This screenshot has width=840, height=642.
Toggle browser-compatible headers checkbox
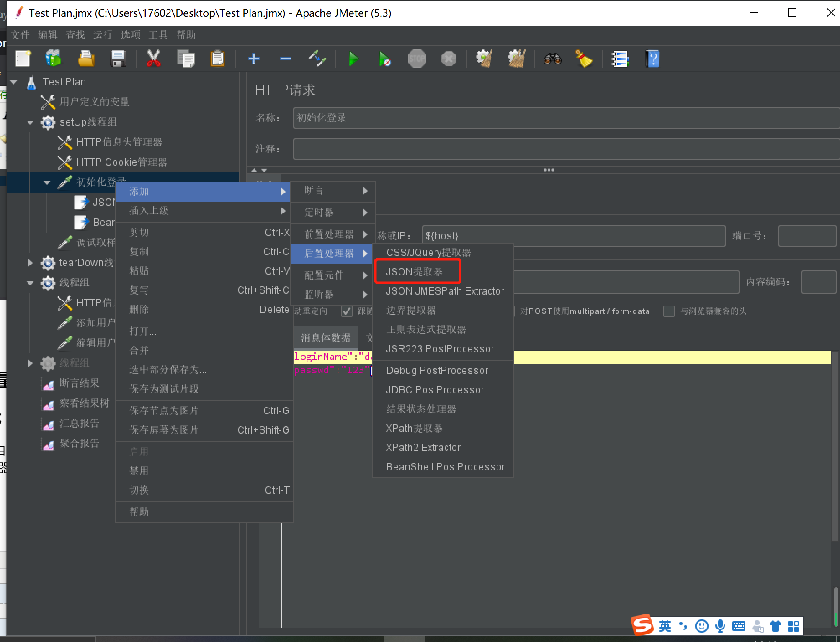pos(669,311)
